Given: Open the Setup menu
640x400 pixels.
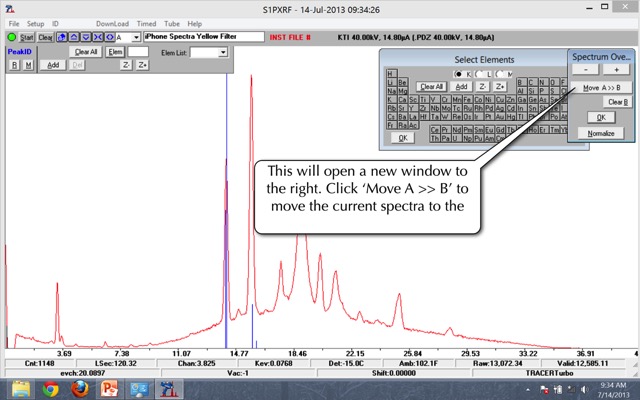Looking at the screenshot, I should (x=35, y=23).
